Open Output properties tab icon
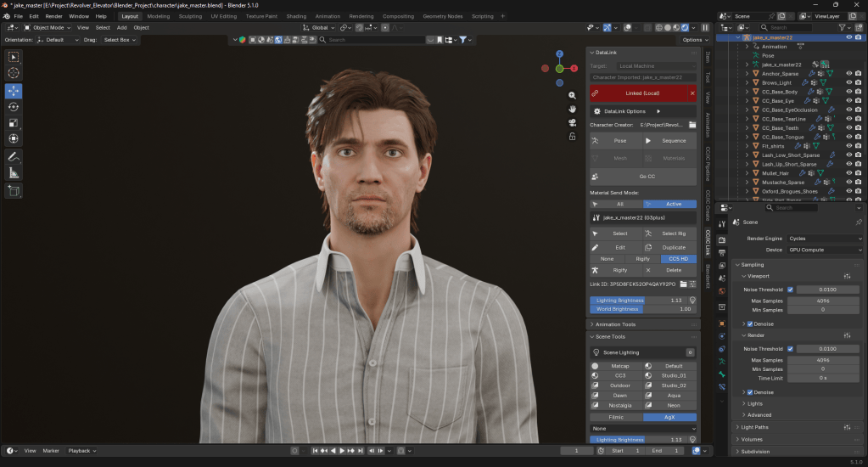 722,253
